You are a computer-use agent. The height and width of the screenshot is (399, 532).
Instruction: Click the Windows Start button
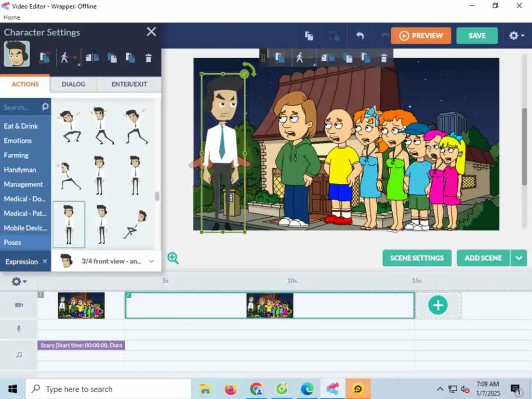pos(12,389)
